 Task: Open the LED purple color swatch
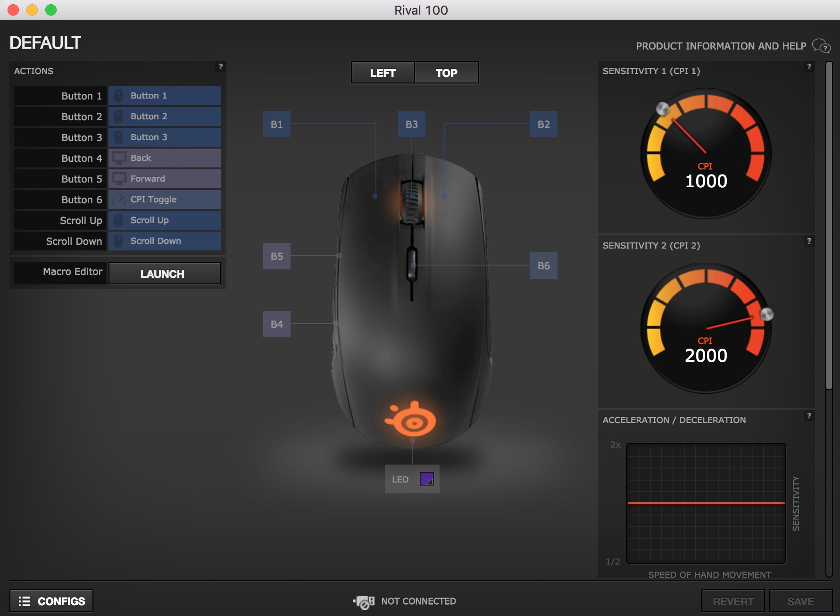click(x=426, y=480)
